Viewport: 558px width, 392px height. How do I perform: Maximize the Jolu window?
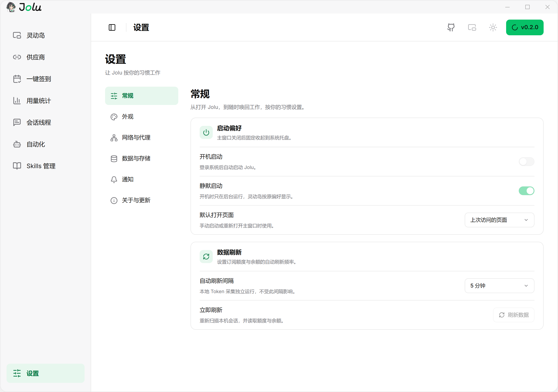coord(527,7)
